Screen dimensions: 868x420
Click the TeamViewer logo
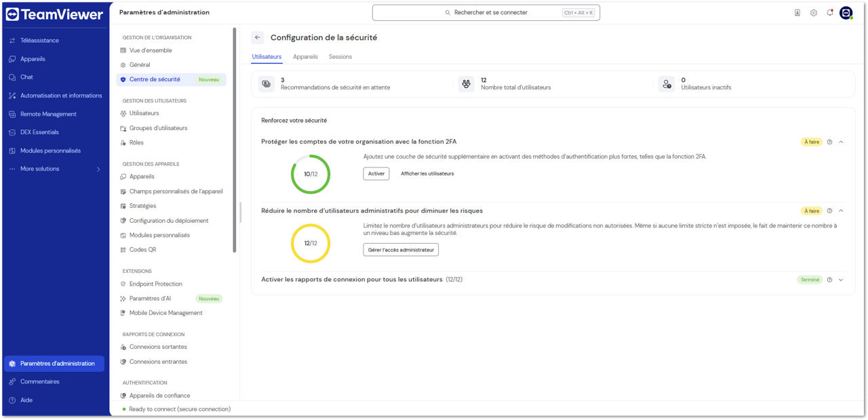[x=54, y=14]
